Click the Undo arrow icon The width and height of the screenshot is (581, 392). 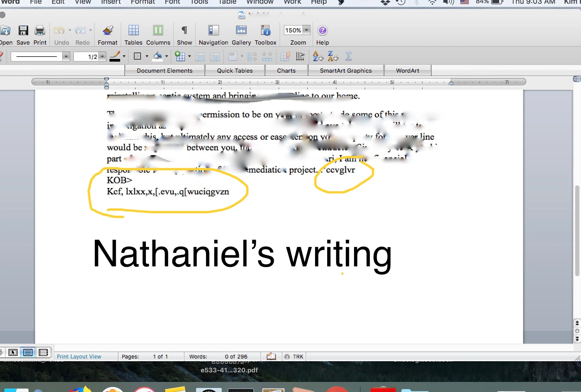[x=59, y=31]
